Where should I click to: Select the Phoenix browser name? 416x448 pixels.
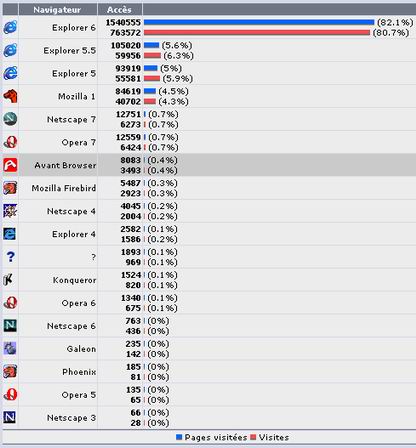[79, 372]
